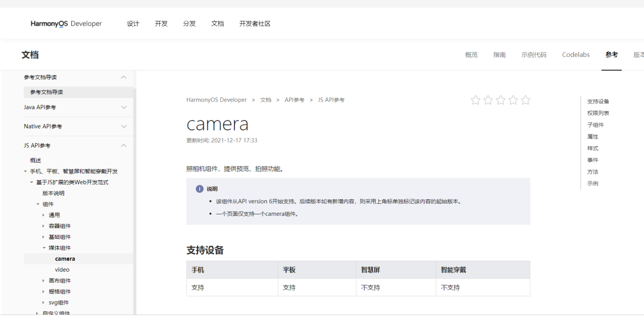Collapse the 基于JS扩展的类Web开发范式 tree node
The image size is (644, 319).
pos(32,182)
